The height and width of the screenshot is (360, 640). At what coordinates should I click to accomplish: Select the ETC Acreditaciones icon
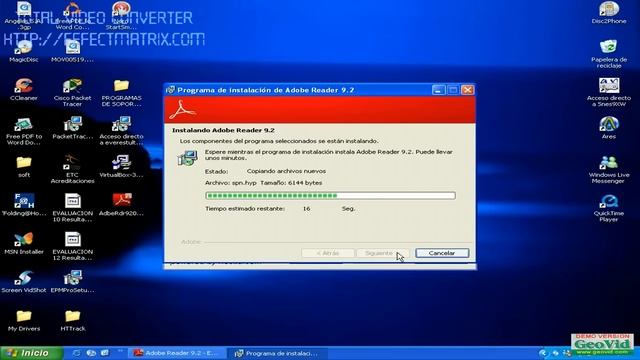72,169
